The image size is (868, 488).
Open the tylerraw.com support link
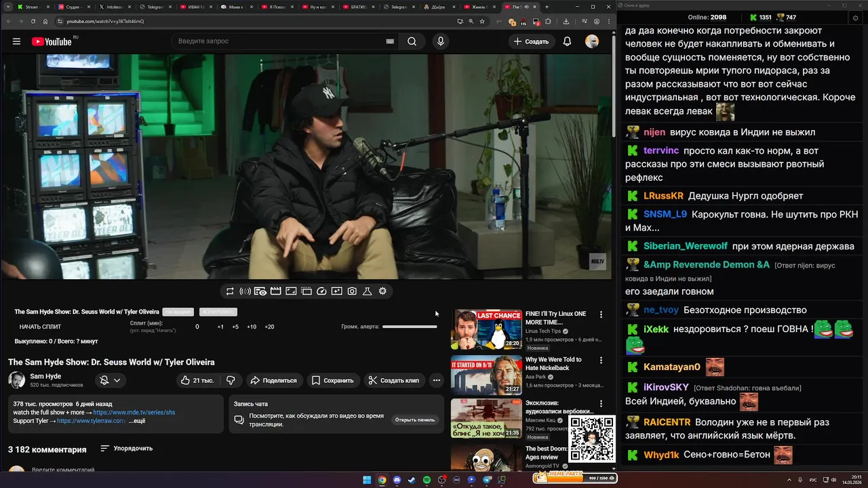(x=92, y=421)
